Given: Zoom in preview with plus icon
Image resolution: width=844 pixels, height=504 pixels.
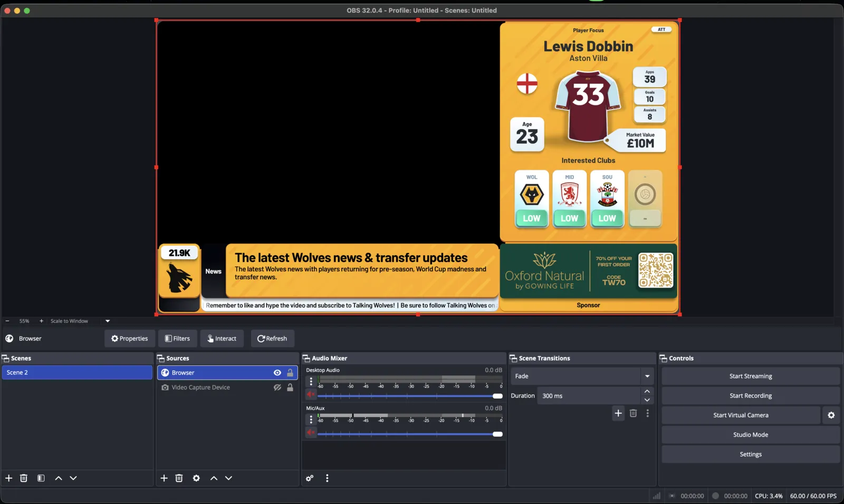Looking at the screenshot, I should pyautogui.click(x=41, y=321).
